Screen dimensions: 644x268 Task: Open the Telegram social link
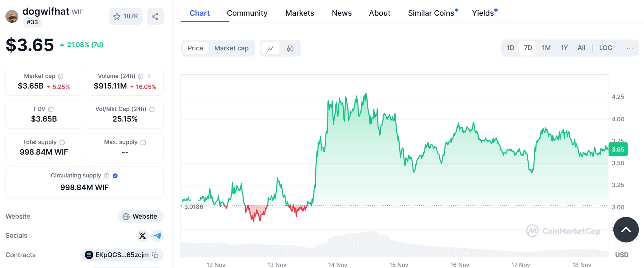coord(157,236)
